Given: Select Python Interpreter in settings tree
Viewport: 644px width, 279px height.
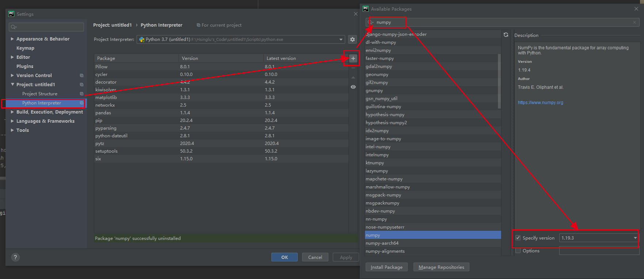Looking at the screenshot, I should [42, 103].
